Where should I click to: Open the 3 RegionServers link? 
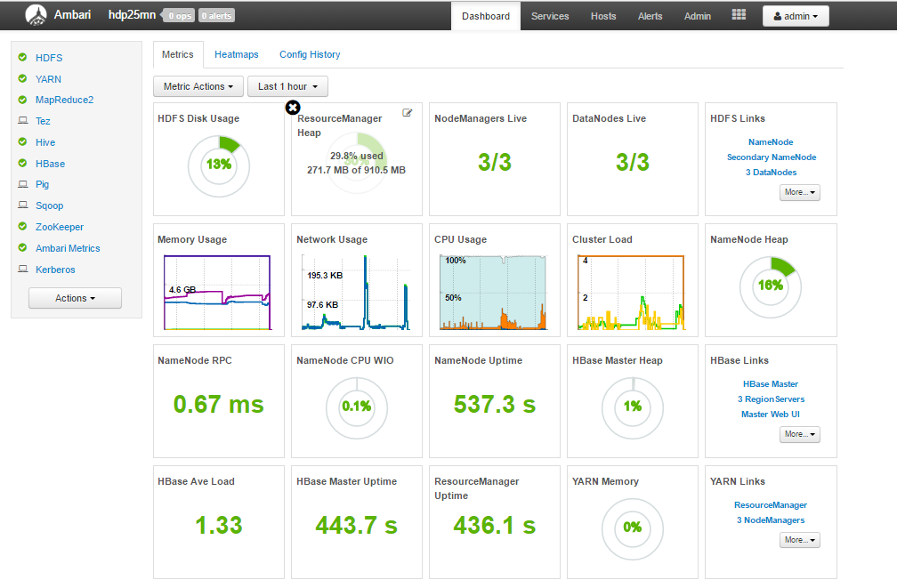(771, 399)
